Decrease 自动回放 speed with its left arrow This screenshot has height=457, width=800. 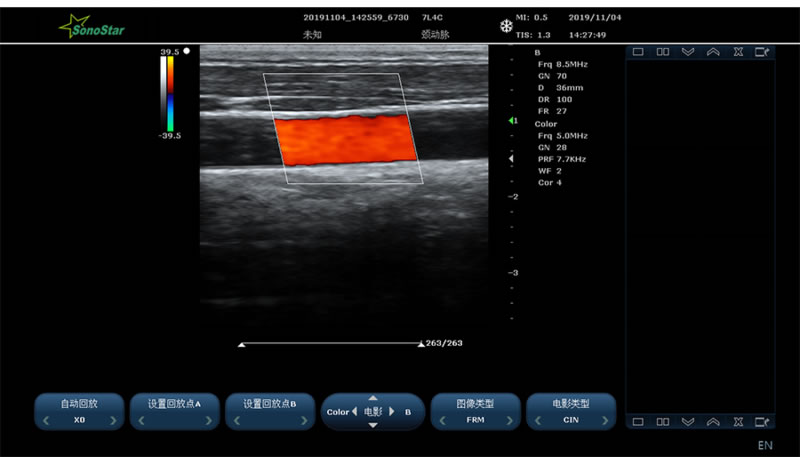click(x=45, y=422)
